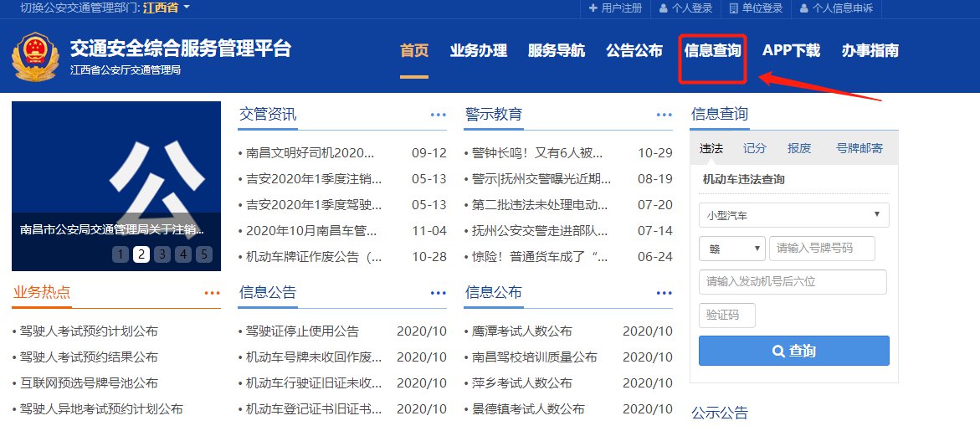Switch to the 违法 query tab
This screenshot has width=980, height=426.
[x=711, y=149]
